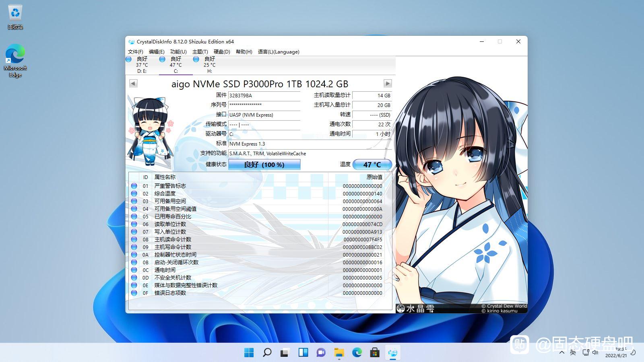
Task: Click the firmware field 32B3T9BA
Action: pos(264,95)
